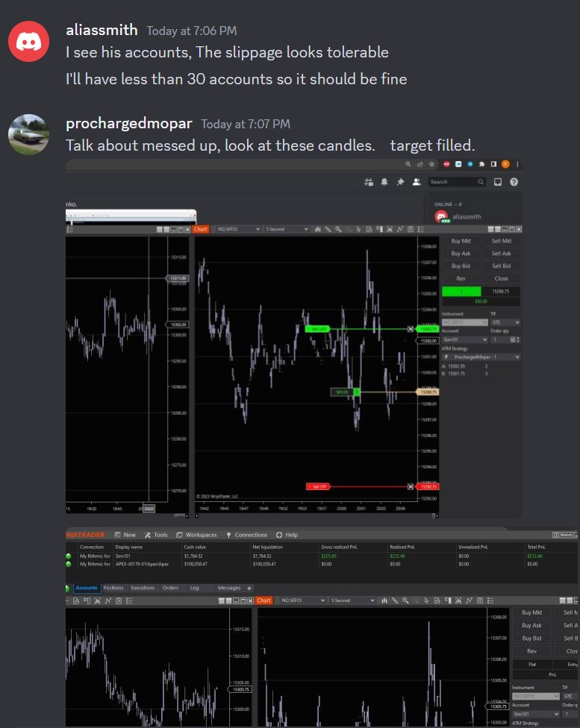Open Indicators icon on lower chart toolbar
This screenshot has width=580, height=728.
tap(459, 600)
